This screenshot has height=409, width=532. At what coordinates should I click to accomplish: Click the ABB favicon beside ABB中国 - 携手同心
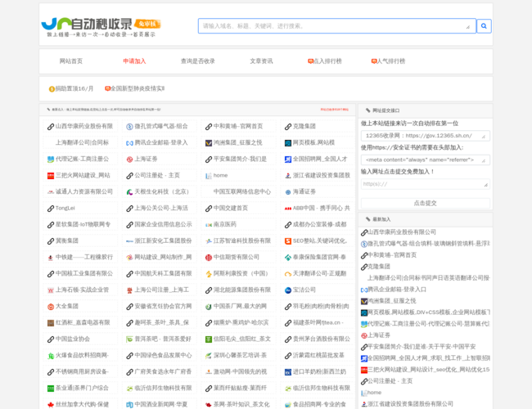(x=288, y=209)
